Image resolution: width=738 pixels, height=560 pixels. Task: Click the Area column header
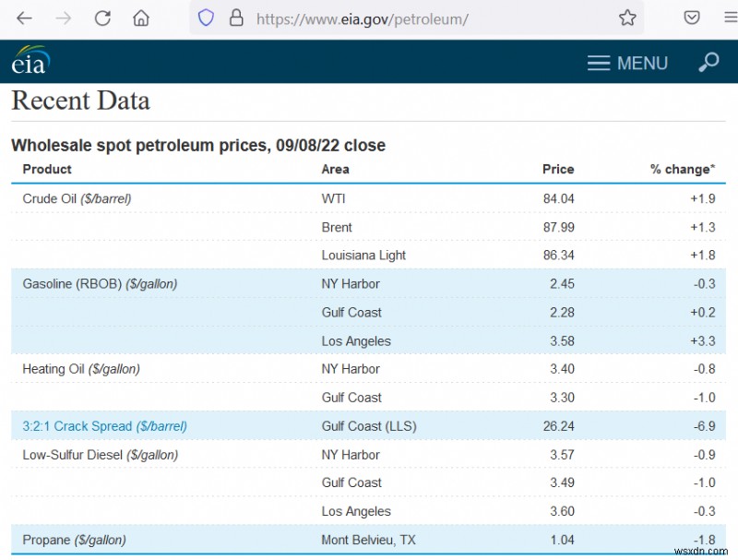[336, 169]
